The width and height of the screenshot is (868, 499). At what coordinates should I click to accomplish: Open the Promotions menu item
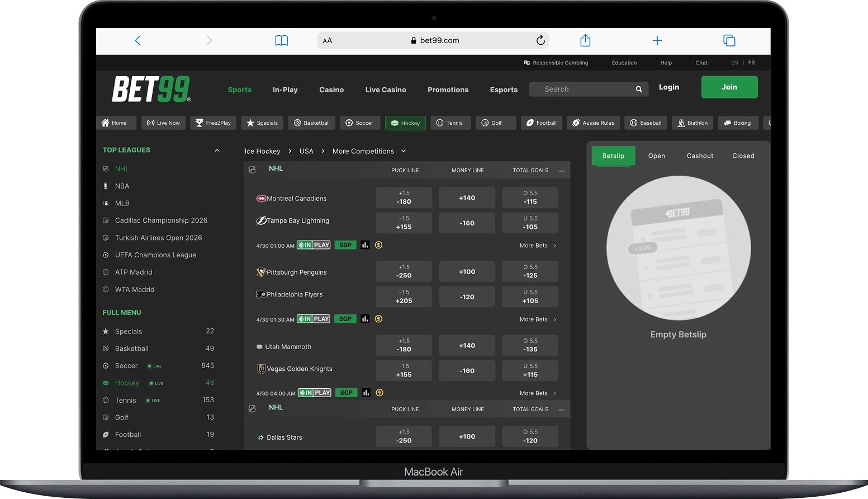448,90
